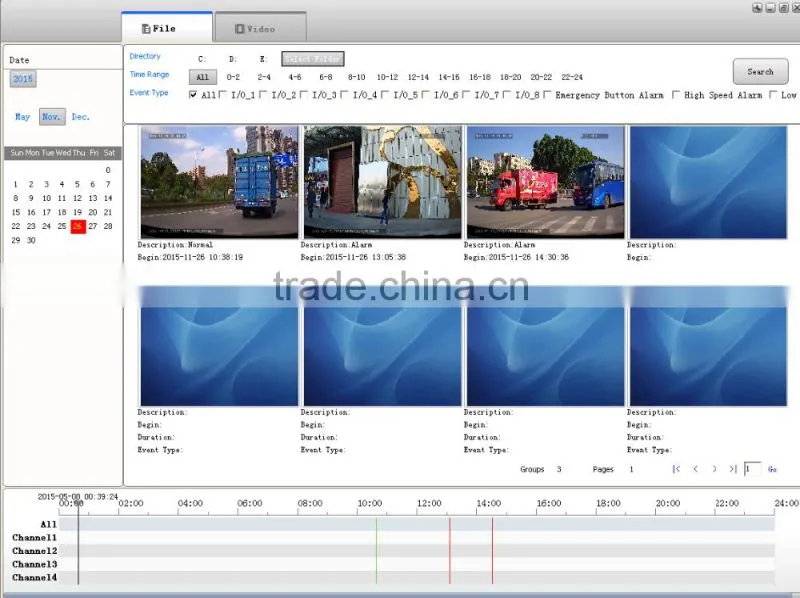Click the Go page link
The image size is (800, 598).
[772, 469]
